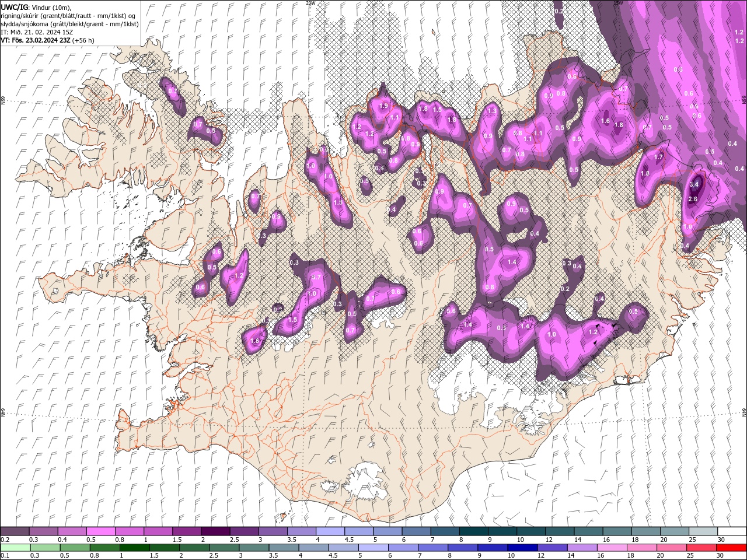
Task: Click the 20W longitude label at the top edge
Action: [x=310, y=3]
